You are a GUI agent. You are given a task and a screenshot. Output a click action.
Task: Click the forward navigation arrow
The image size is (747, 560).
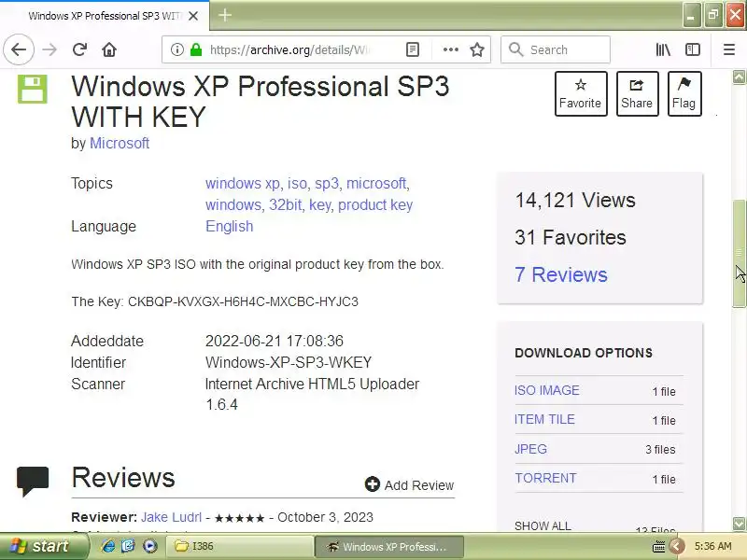(x=49, y=49)
